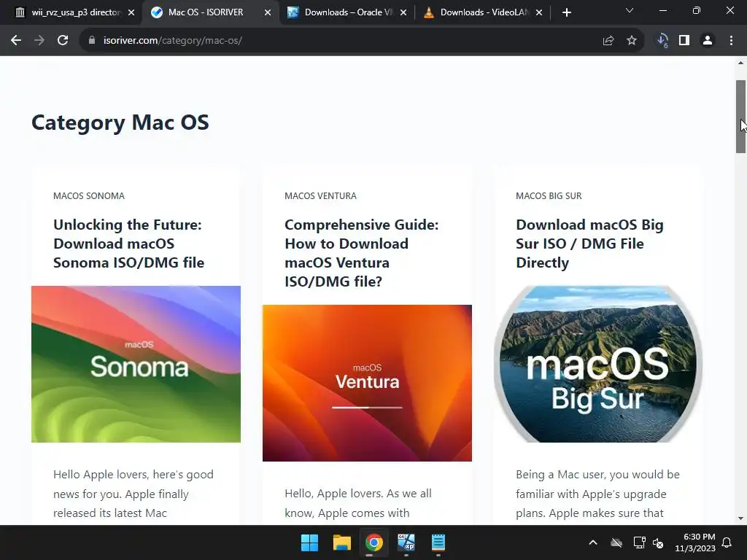Click the Category Mac OS heading

pyautogui.click(x=120, y=122)
